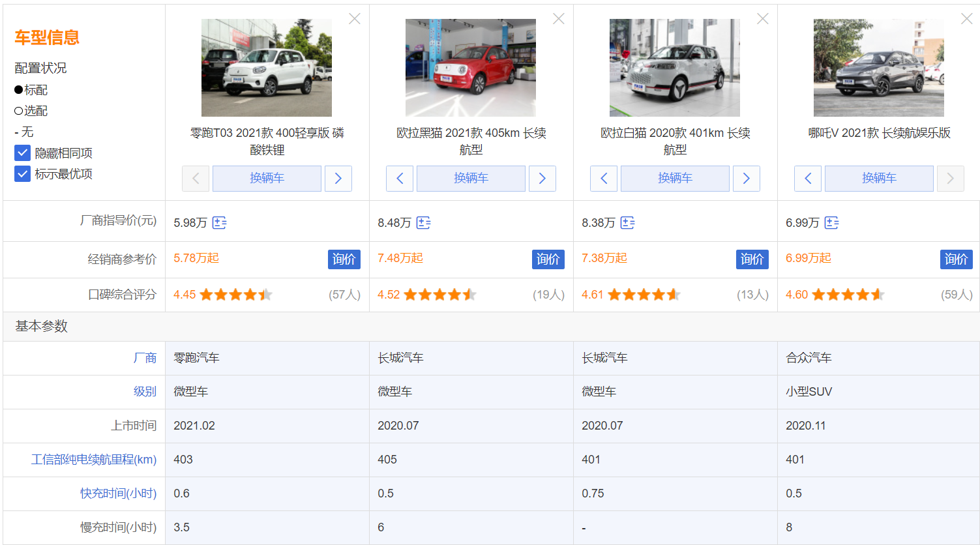Open price details icon beside 6.99万
The width and height of the screenshot is (980, 545).
[x=832, y=223]
